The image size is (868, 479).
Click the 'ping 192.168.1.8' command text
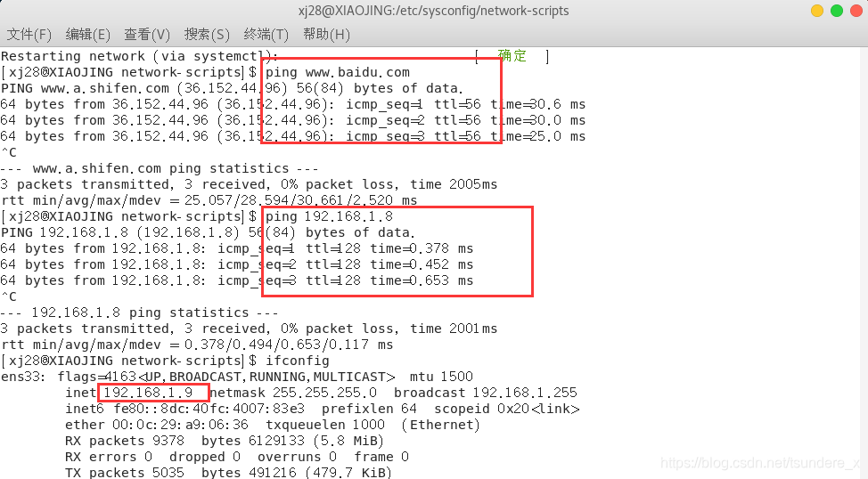pos(330,217)
